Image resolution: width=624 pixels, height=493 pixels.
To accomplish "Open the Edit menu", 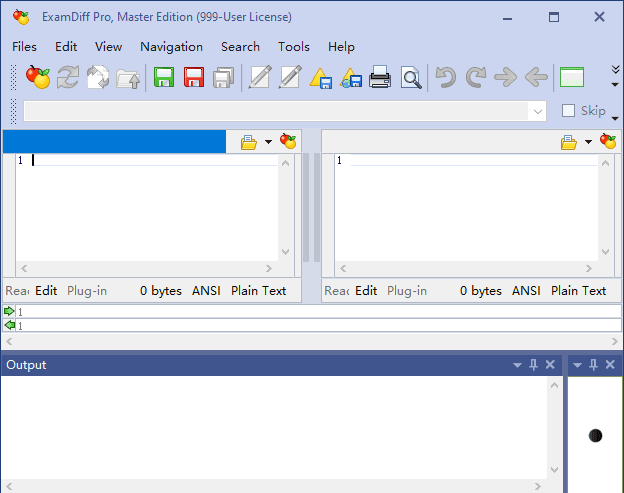I will pyautogui.click(x=66, y=47).
